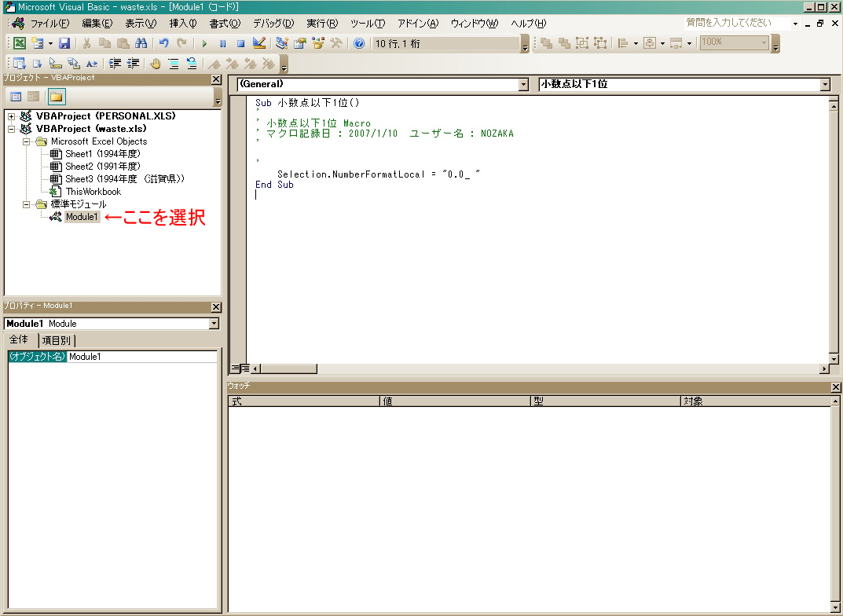Screen dimensions: 843x616
Task: Open the help question mark icon
Action: (x=359, y=43)
